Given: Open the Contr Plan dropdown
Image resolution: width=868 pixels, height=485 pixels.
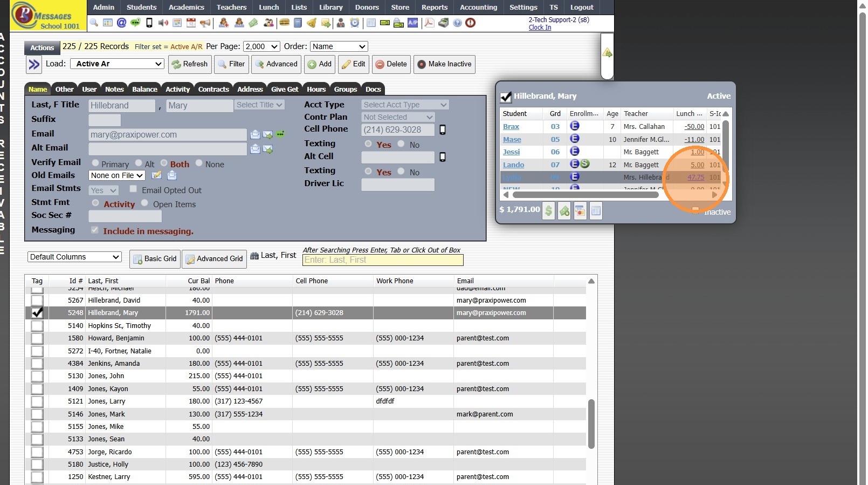Looking at the screenshot, I should coord(398,117).
